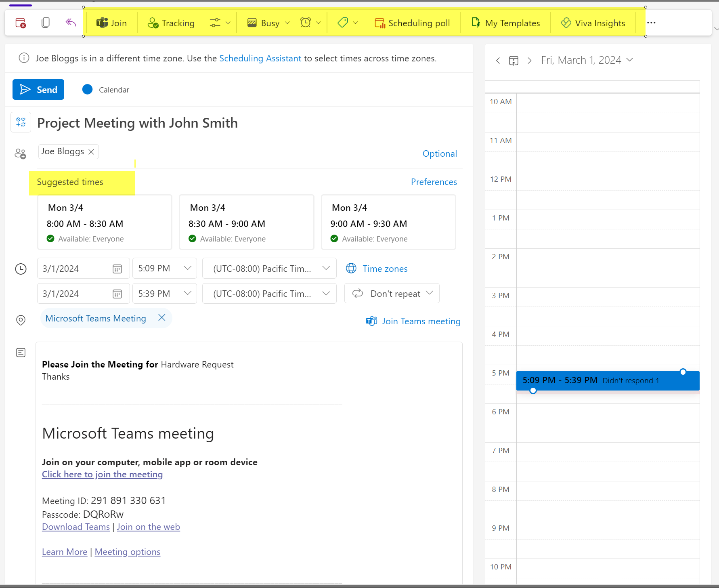This screenshot has width=719, height=588.
Task: Go to the next day in calendar
Action: point(529,61)
